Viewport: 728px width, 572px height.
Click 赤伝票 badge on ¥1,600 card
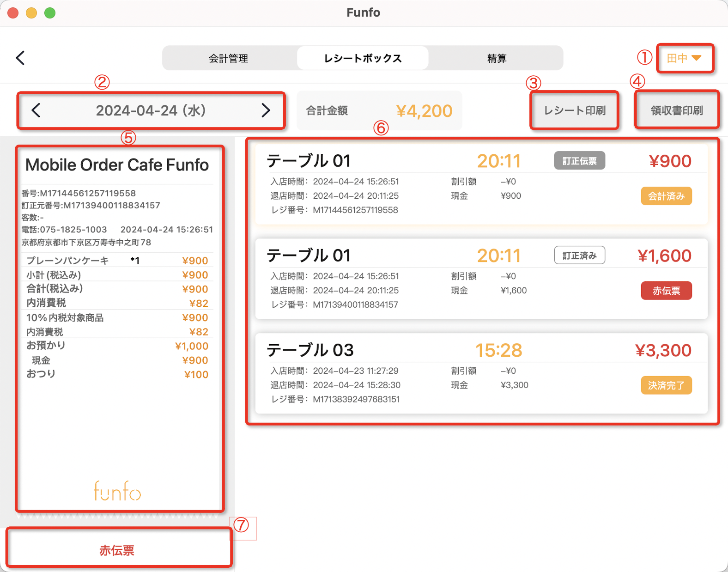click(x=666, y=291)
